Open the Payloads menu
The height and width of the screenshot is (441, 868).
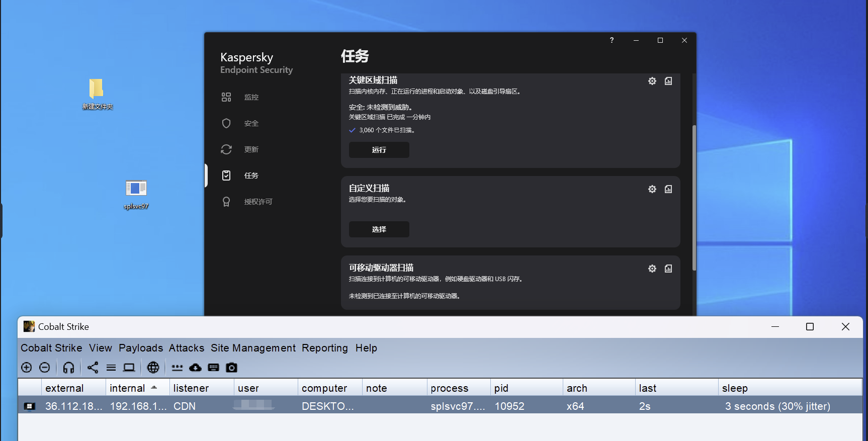(x=141, y=348)
